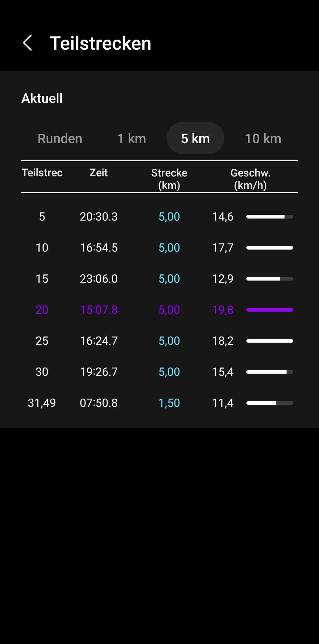The width and height of the screenshot is (319, 644).
Task: Tap the Zeit column header
Action: click(x=98, y=173)
